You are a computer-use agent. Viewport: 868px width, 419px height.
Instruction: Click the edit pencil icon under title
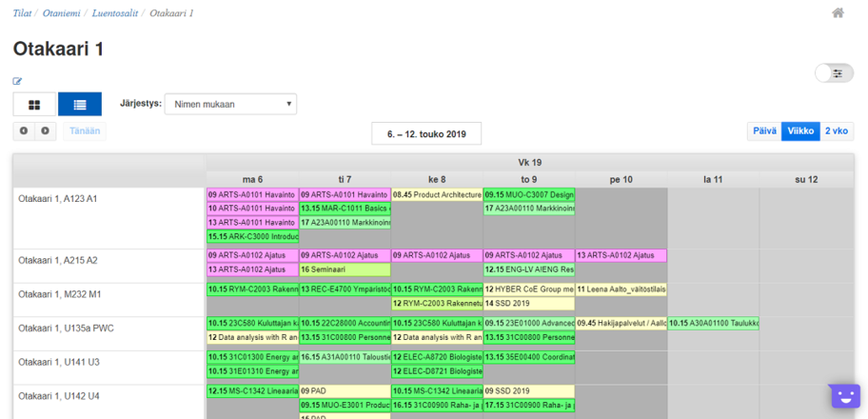point(17,82)
